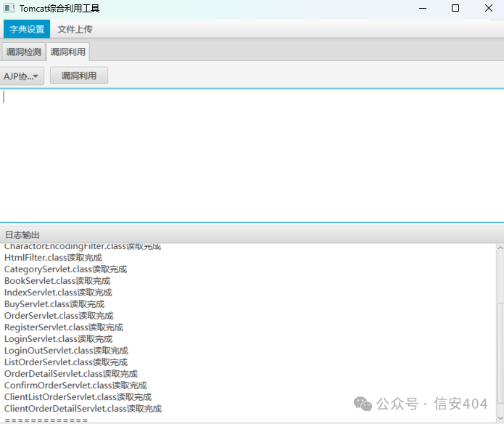Image resolution: width=504 pixels, height=424 pixels.
Task: Maximize the Tomcat tool window
Action: (455, 9)
